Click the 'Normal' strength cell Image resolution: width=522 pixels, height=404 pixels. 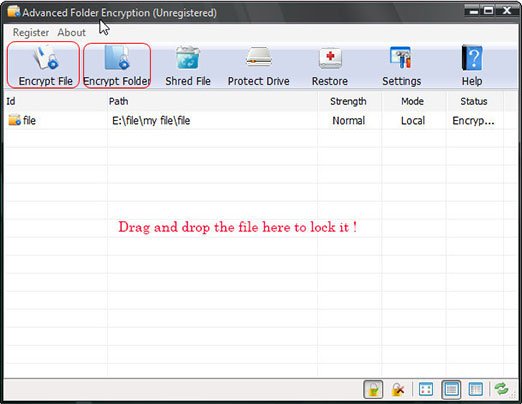coord(349,120)
